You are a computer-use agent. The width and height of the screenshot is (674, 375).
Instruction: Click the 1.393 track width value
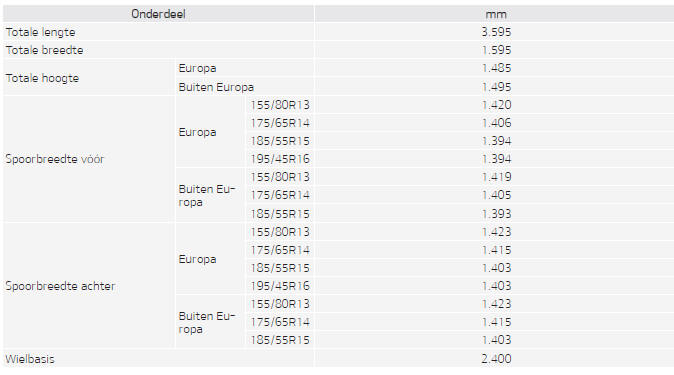click(496, 214)
